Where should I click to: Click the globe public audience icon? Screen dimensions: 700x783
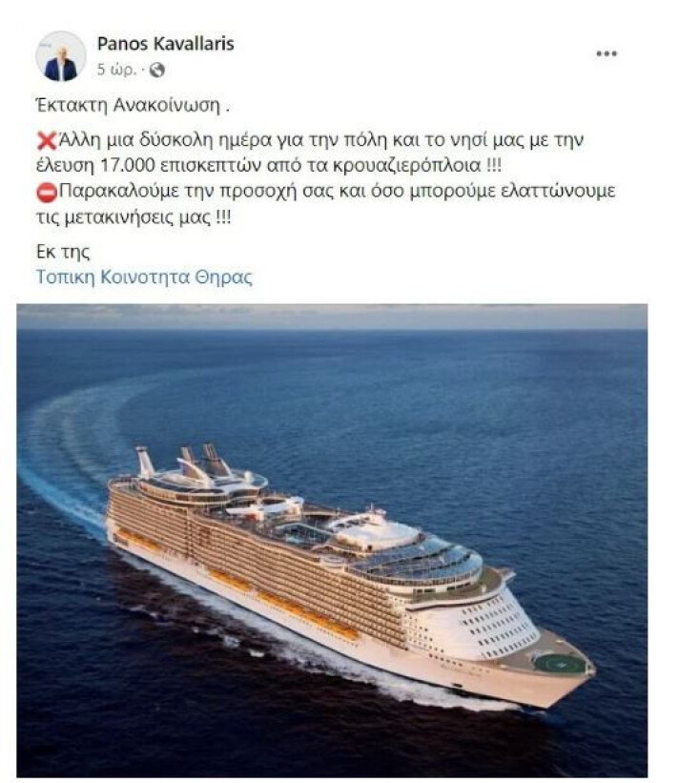coord(158,70)
